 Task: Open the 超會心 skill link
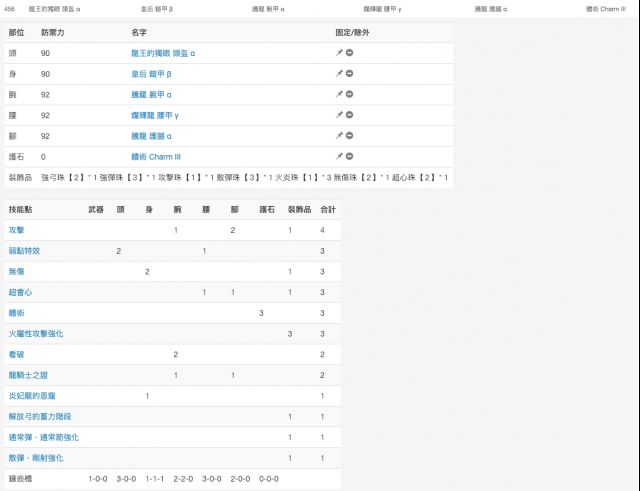pos(20,292)
